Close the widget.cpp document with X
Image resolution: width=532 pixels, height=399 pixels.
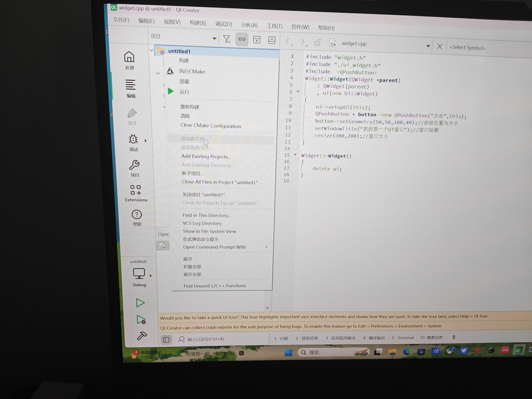pyautogui.click(x=439, y=46)
